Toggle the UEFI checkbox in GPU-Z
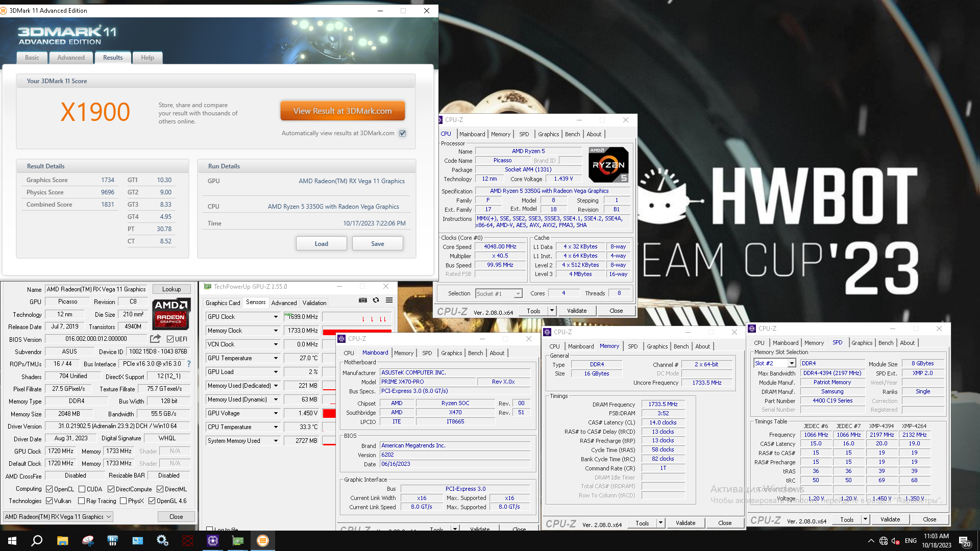The image size is (980, 551). (x=170, y=339)
